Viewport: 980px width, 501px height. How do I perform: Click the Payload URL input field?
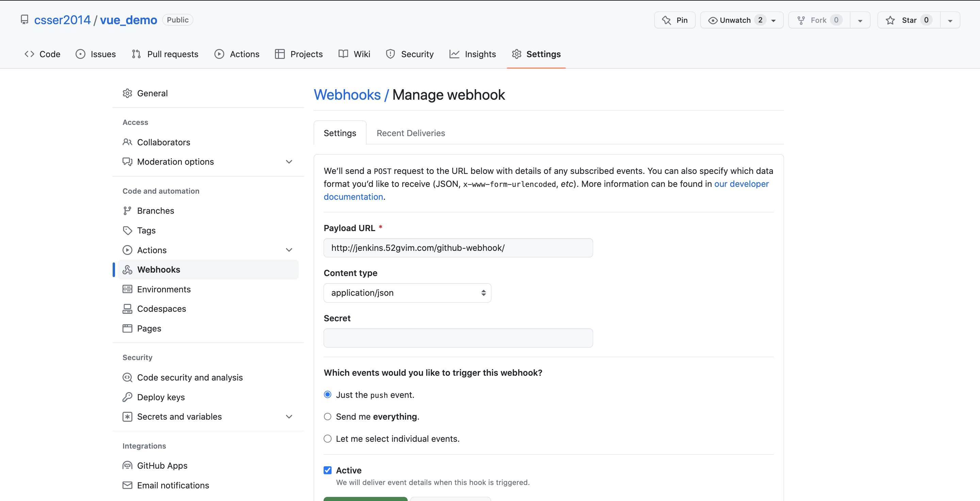pos(458,248)
